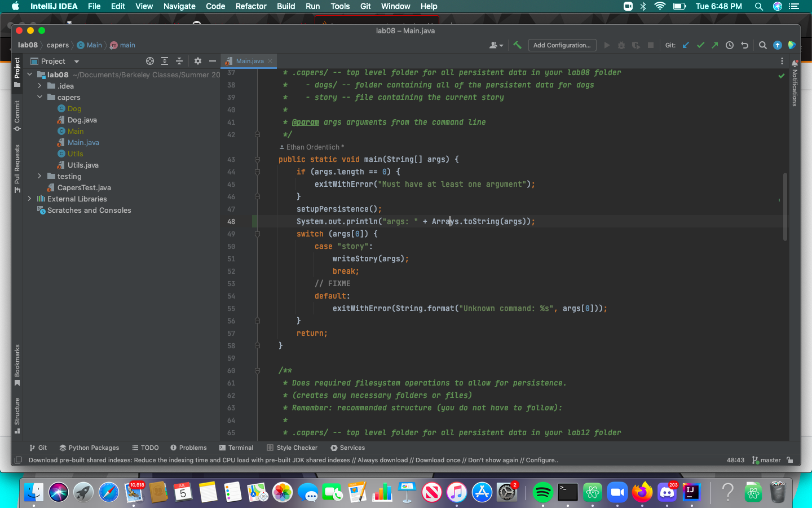Screen dimensions: 812x508
Task: Click the Build Project hammer icon
Action: 517,45
